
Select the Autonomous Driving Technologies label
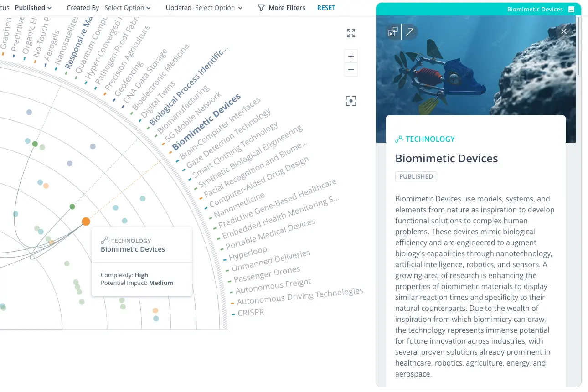click(300, 296)
